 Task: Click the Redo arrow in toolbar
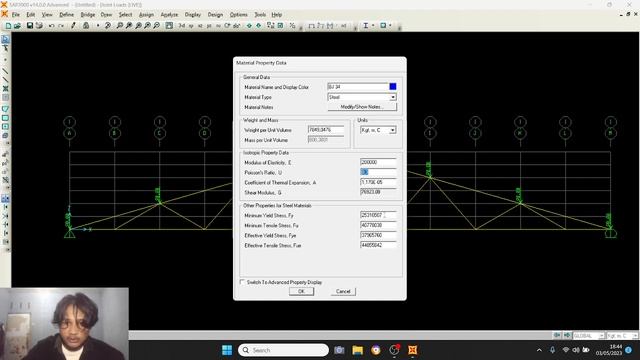[x=61, y=26]
